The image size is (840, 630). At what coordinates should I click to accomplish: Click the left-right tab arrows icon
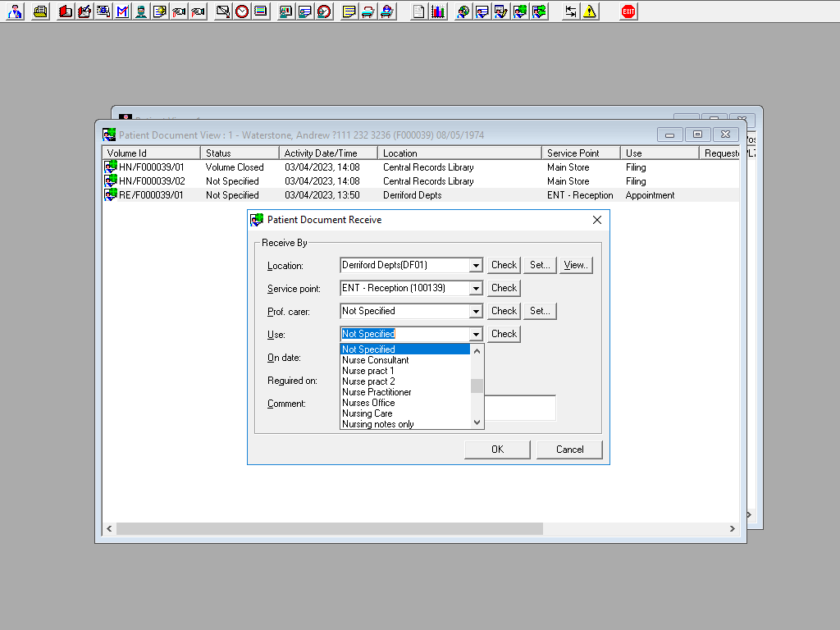pos(571,11)
